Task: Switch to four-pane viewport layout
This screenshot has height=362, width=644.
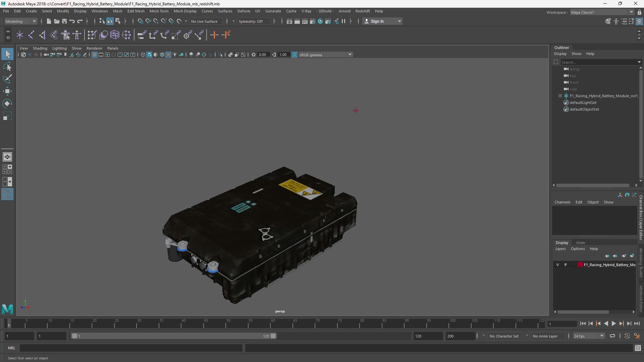Action: point(7,169)
